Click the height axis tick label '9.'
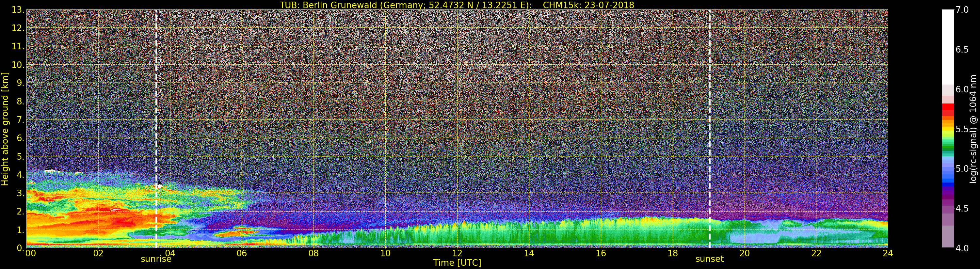 coord(20,83)
